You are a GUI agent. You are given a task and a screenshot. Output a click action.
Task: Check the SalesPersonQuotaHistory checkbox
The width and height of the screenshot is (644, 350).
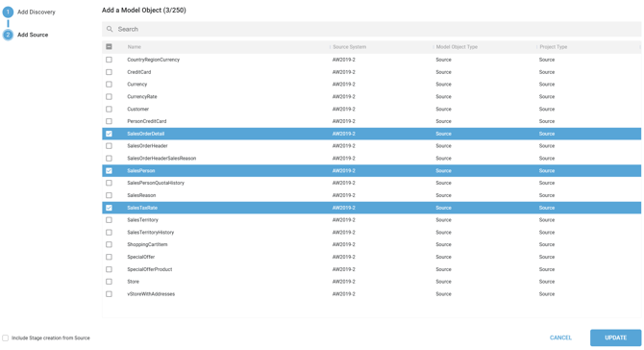pyautogui.click(x=109, y=183)
